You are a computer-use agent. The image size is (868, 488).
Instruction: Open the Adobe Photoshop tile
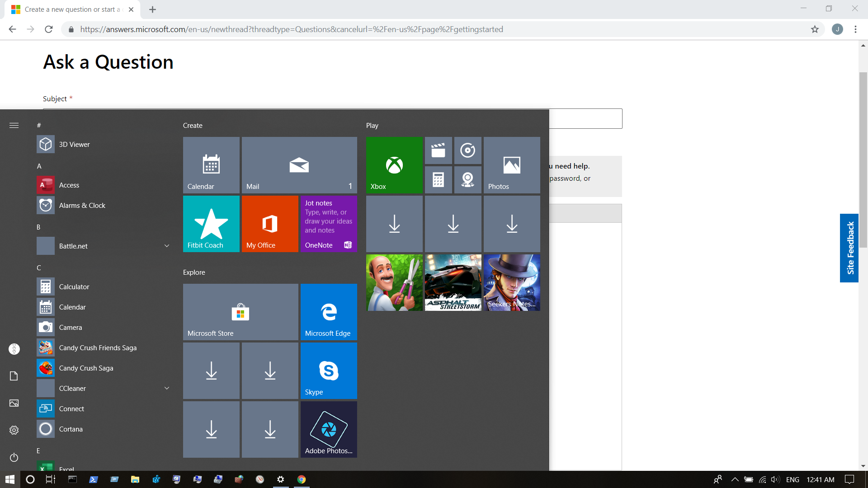point(329,430)
